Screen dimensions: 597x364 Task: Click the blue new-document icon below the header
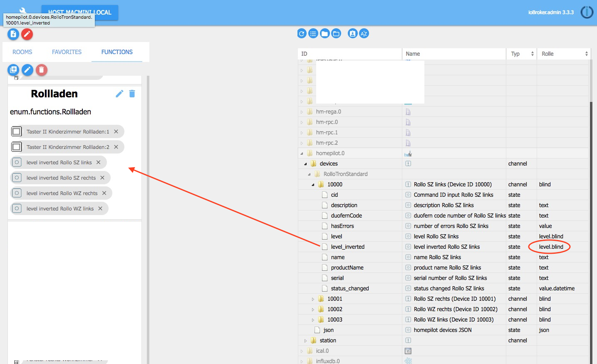click(13, 34)
